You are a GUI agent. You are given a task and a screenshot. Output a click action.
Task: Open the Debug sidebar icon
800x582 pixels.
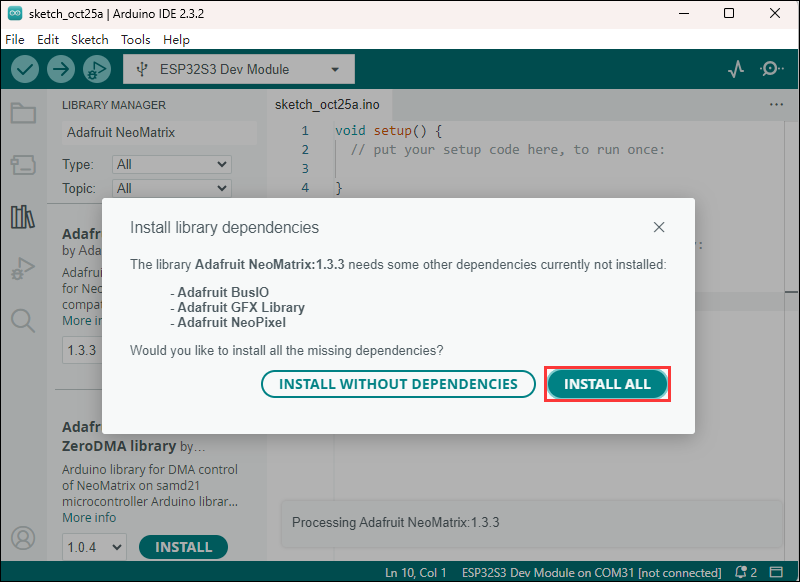23,269
